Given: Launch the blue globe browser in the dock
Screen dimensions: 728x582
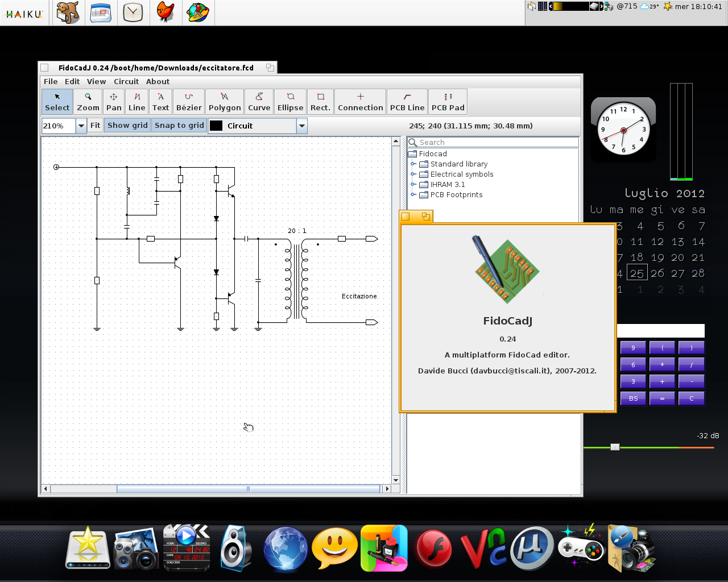Looking at the screenshot, I should coord(285,549).
